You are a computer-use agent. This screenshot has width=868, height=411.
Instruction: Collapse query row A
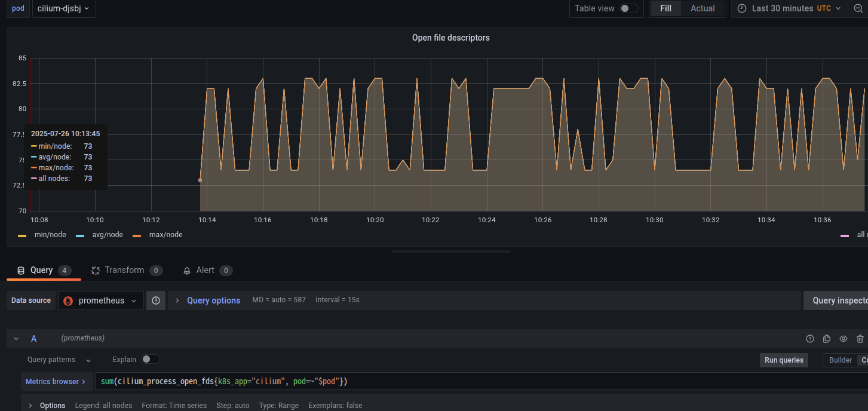[x=16, y=339]
